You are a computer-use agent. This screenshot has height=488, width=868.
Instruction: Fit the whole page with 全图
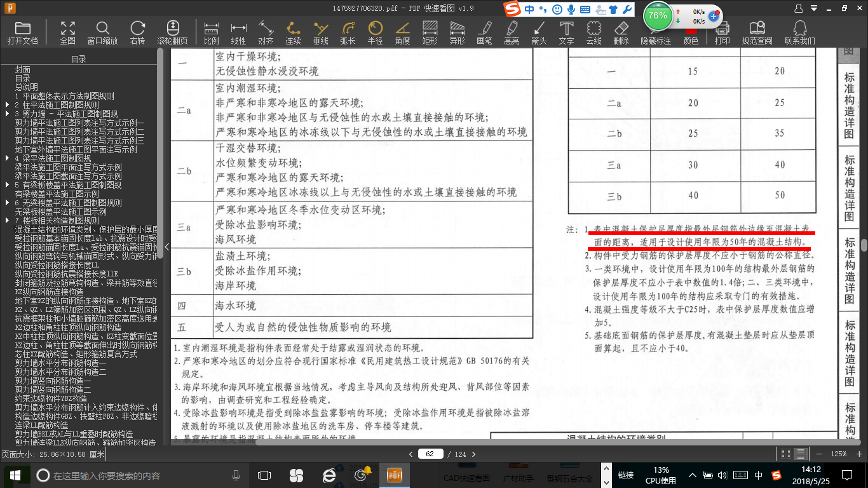click(x=67, y=32)
